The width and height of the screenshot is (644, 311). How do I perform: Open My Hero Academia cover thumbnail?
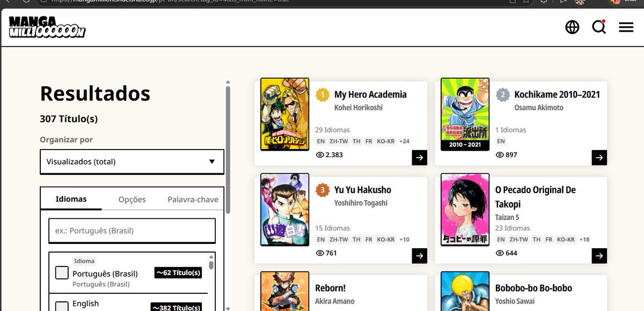click(285, 115)
